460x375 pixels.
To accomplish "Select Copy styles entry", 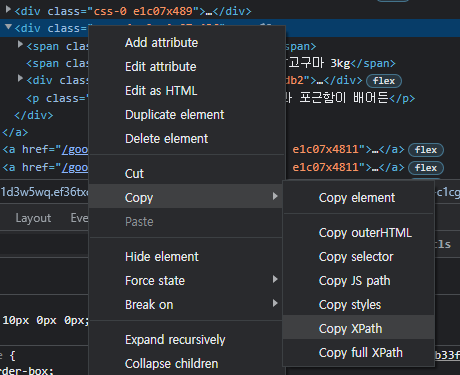I will (358, 305).
